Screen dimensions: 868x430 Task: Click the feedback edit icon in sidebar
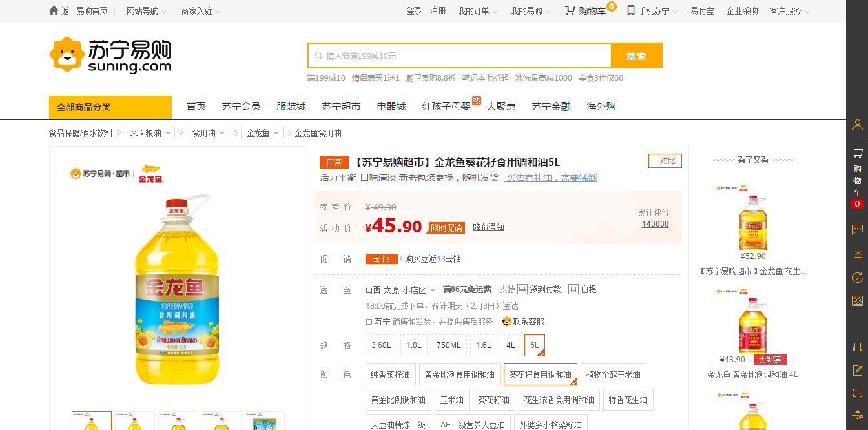858,370
